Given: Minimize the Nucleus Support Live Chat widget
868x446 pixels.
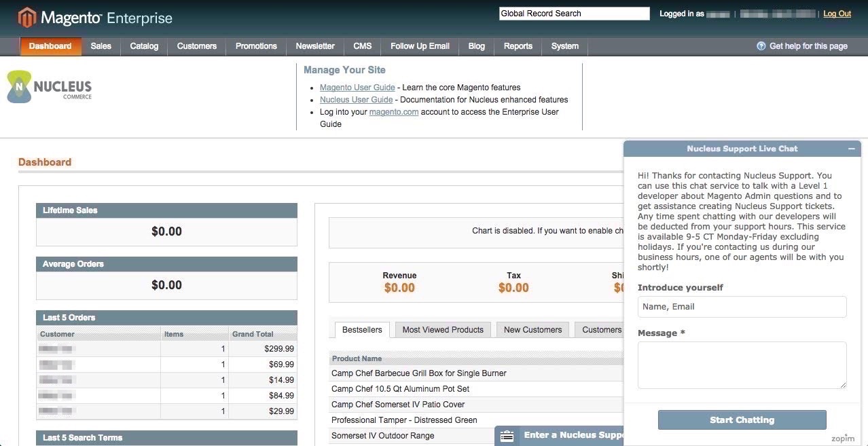Looking at the screenshot, I should pos(851,149).
